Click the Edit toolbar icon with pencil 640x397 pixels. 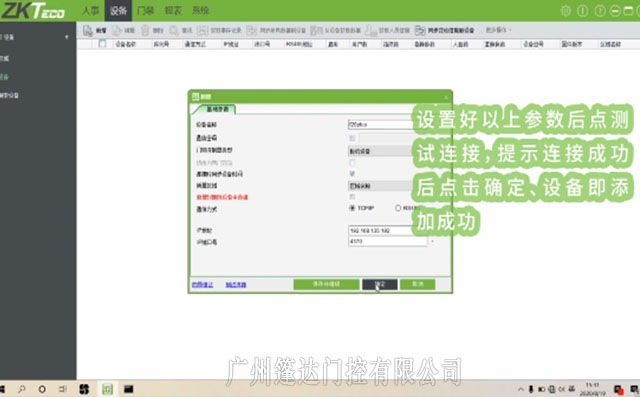(x=117, y=31)
